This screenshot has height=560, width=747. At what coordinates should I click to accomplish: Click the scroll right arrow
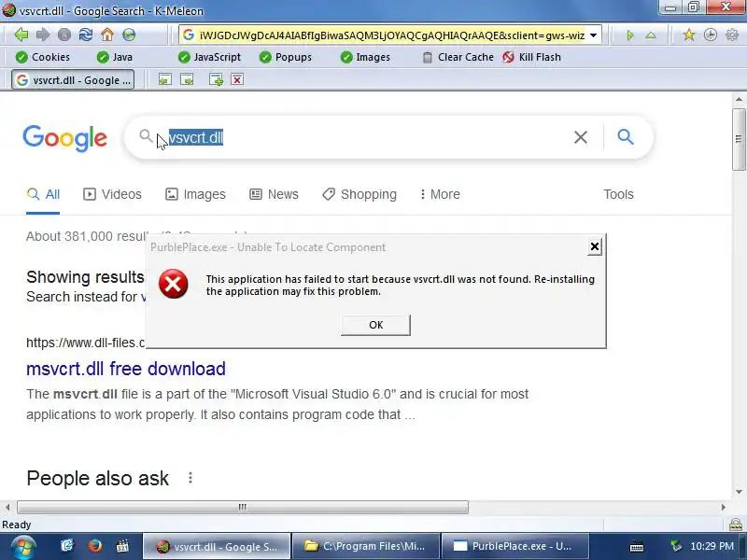(723, 507)
